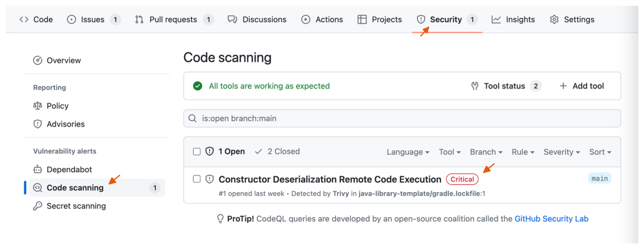This screenshot has width=644, height=249.
Task: Click the Discussions speech bubble icon
Action: [x=232, y=20]
